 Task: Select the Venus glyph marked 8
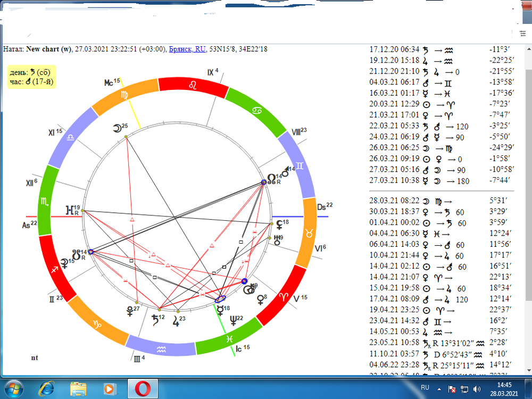click(260, 300)
